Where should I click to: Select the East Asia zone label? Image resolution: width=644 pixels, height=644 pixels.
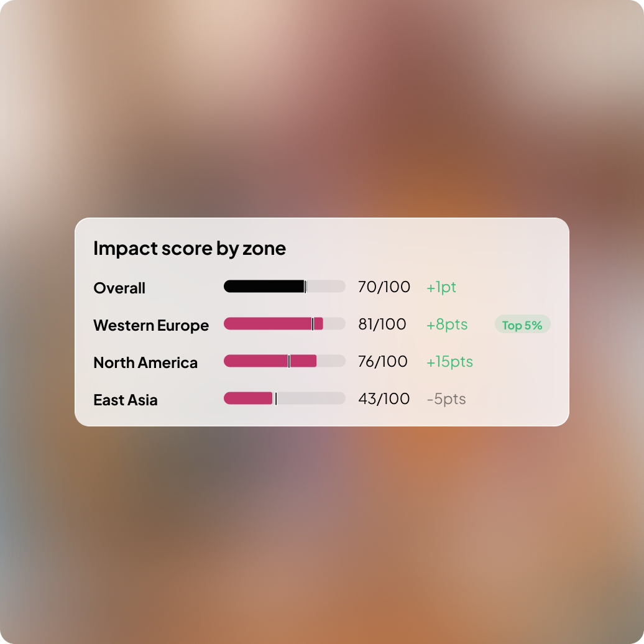(126, 400)
